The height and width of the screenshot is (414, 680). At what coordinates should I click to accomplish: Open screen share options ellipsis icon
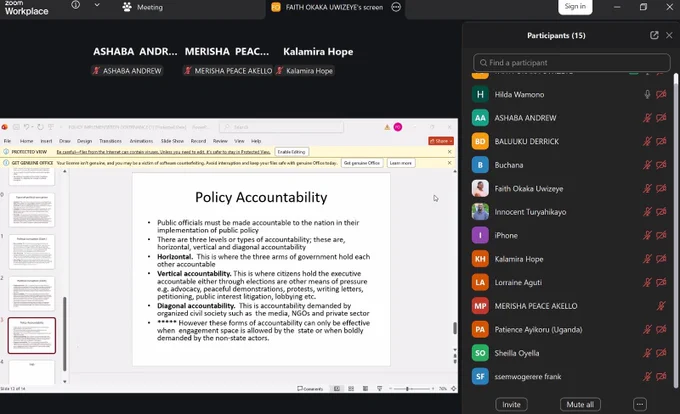(x=396, y=7)
